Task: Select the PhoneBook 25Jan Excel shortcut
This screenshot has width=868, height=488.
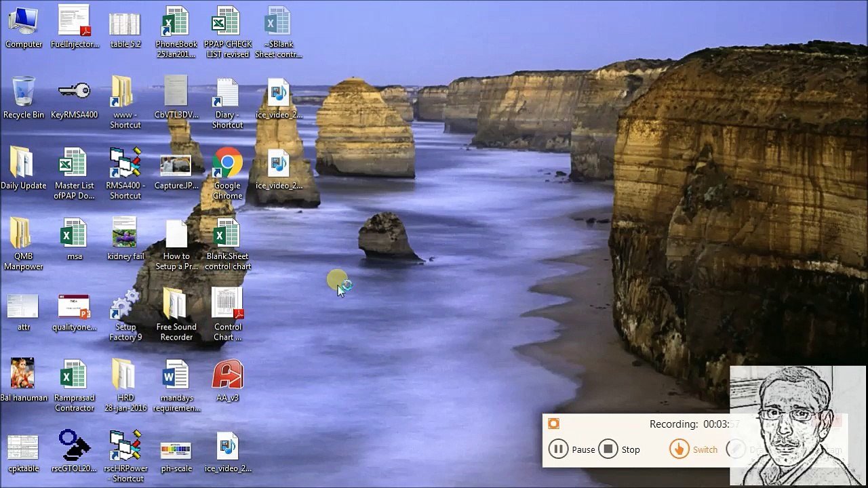Action: coord(176,33)
